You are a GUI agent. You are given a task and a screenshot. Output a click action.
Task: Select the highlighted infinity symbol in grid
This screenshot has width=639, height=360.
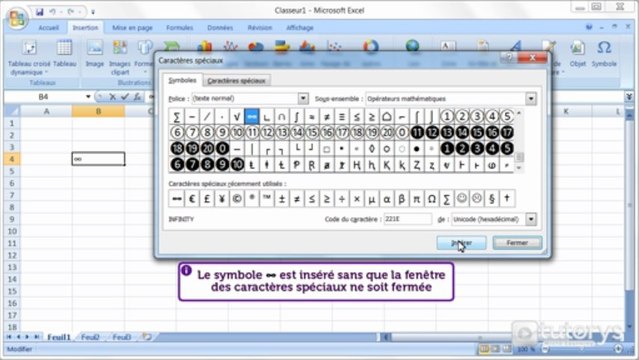pos(251,117)
